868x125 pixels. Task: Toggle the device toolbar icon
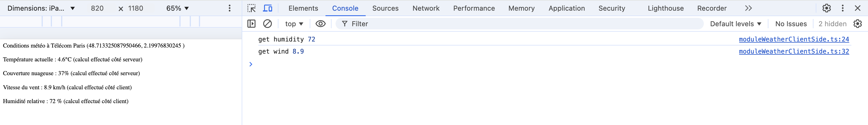(268, 8)
